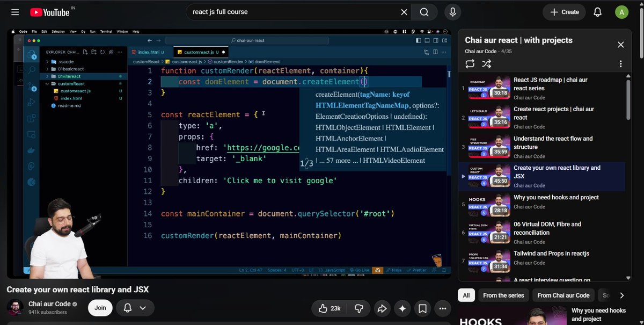
Task: Click the Collapse Folders icon in Explorer
Action: pos(111,52)
